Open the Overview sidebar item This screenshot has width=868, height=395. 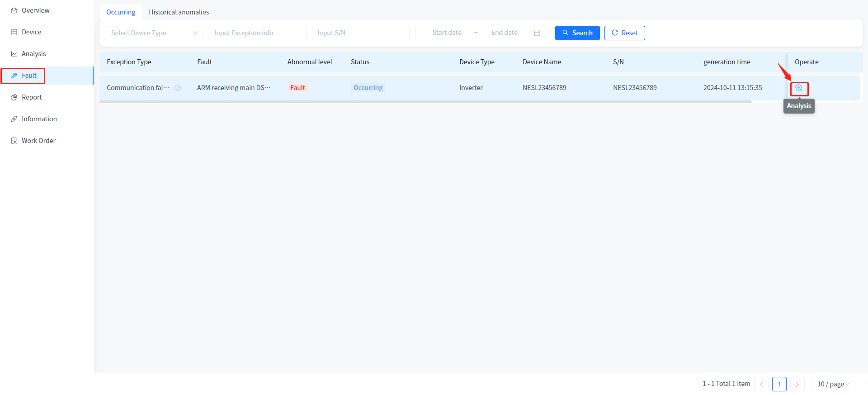[x=35, y=10]
